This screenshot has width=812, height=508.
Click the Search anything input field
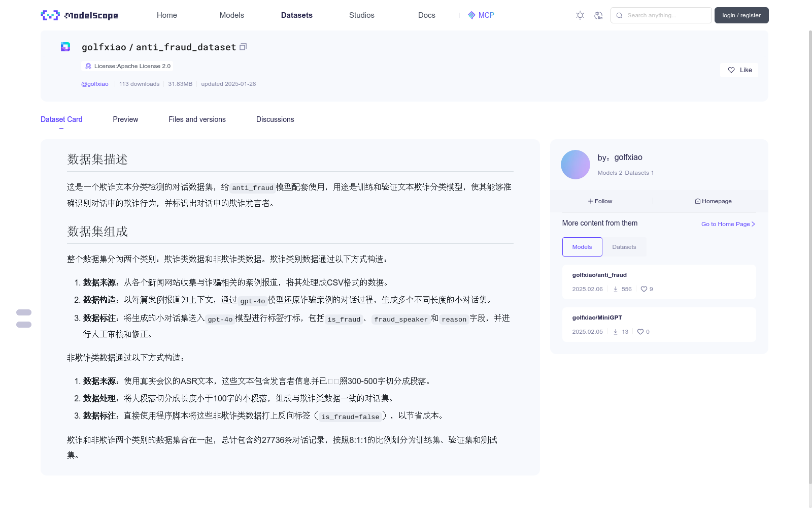pos(661,15)
